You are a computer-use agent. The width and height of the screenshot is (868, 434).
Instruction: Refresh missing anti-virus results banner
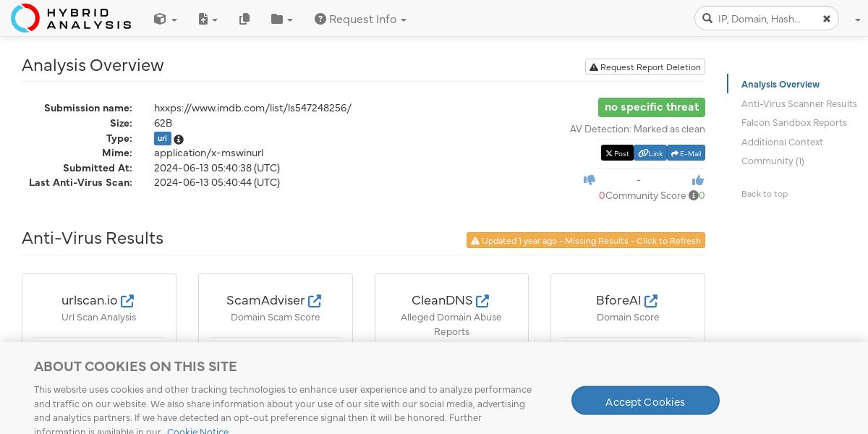point(586,240)
